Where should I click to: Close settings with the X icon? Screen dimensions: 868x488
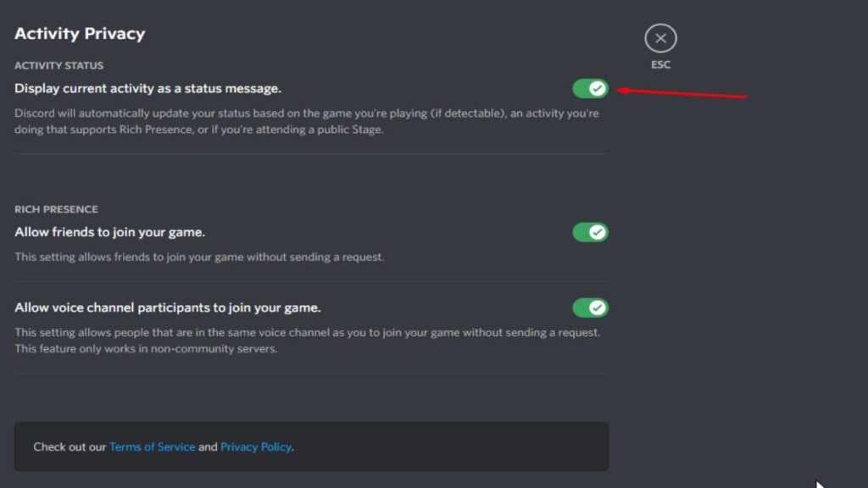tap(660, 38)
